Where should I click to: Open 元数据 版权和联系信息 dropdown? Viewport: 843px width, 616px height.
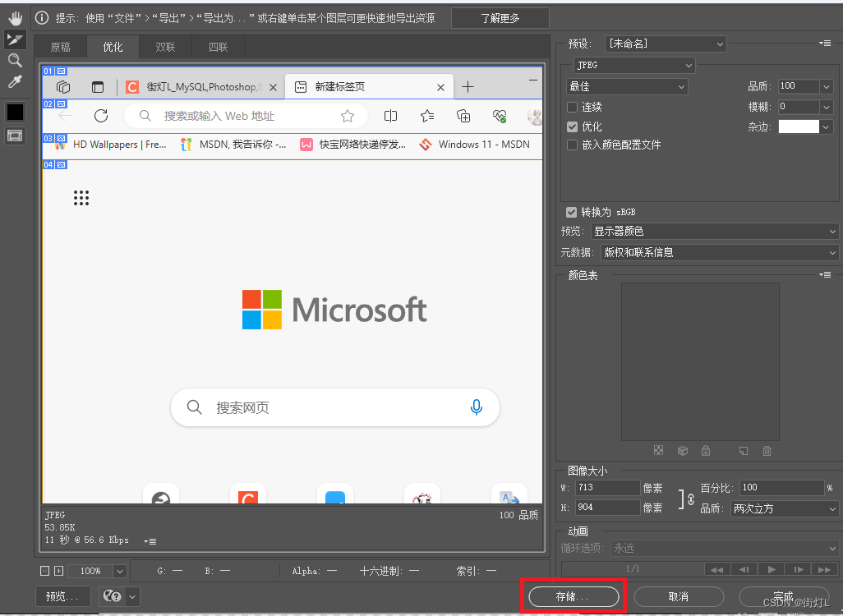pos(720,252)
